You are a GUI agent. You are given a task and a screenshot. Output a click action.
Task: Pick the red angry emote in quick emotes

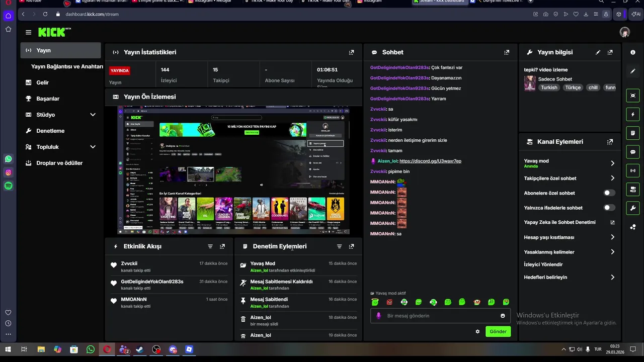389,302
